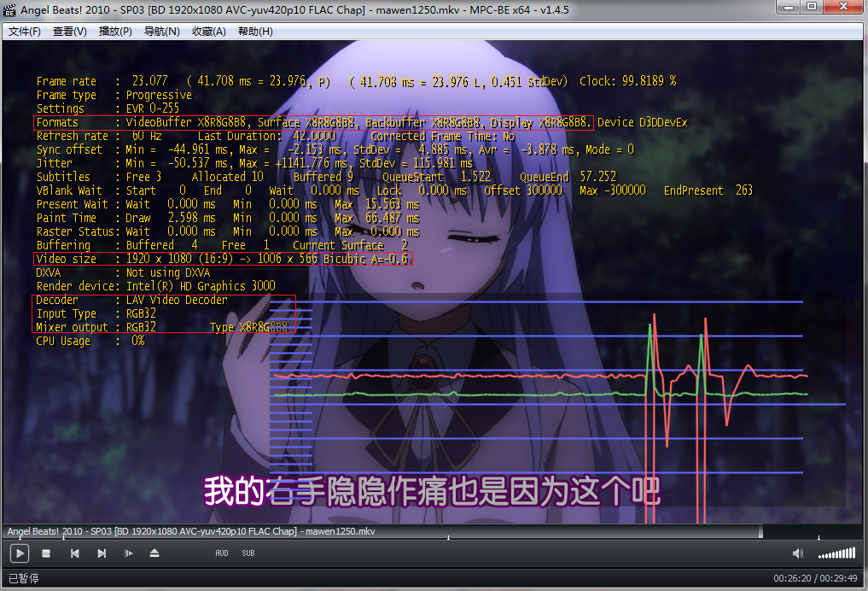Mute the audio via speaker icon
Image resolution: width=868 pixels, height=591 pixels.
pyautogui.click(x=795, y=553)
